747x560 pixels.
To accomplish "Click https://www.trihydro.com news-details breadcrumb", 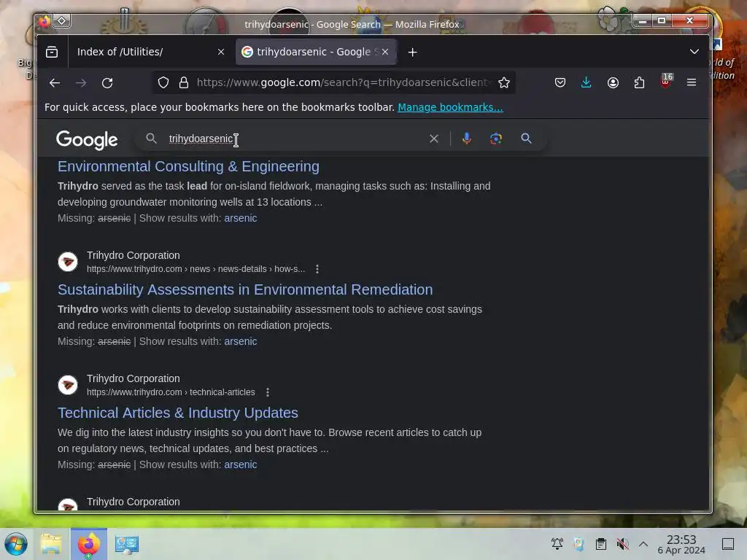I will (x=196, y=269).
